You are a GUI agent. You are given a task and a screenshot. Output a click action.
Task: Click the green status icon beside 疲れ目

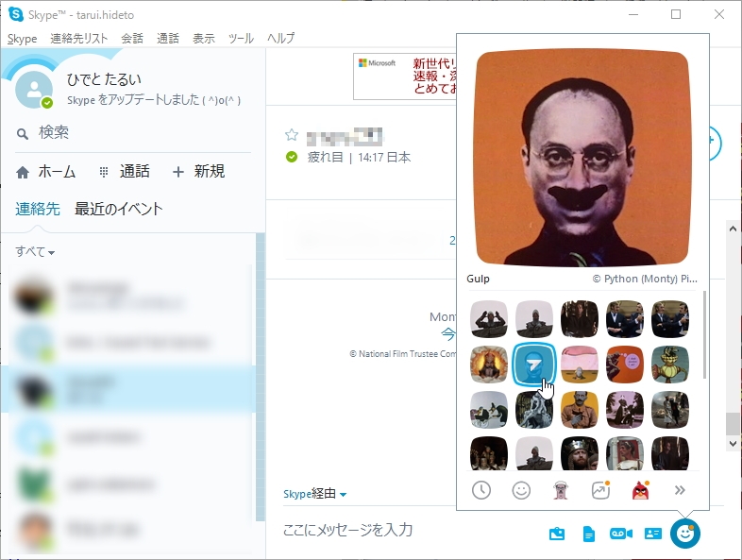click(x=292, y=157)
